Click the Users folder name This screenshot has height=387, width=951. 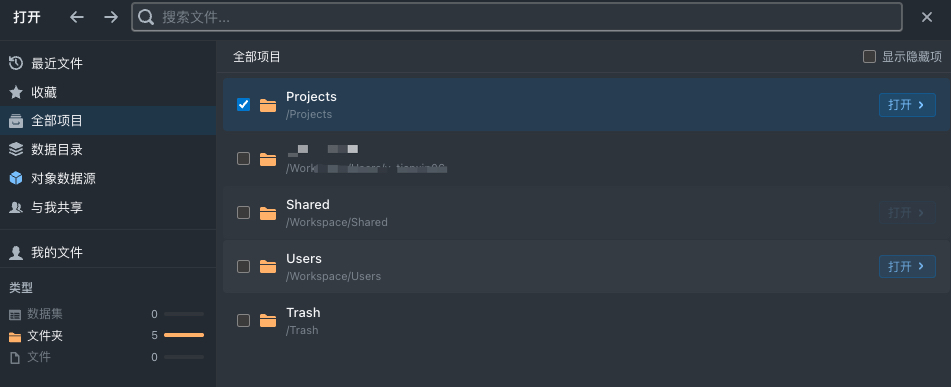(x=303, y=258)
